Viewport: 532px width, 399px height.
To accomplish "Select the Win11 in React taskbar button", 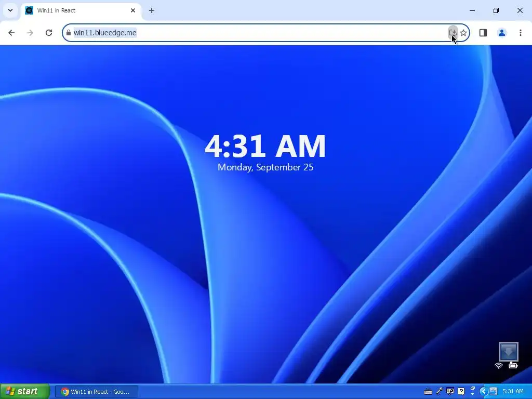I will coord(97,392).
